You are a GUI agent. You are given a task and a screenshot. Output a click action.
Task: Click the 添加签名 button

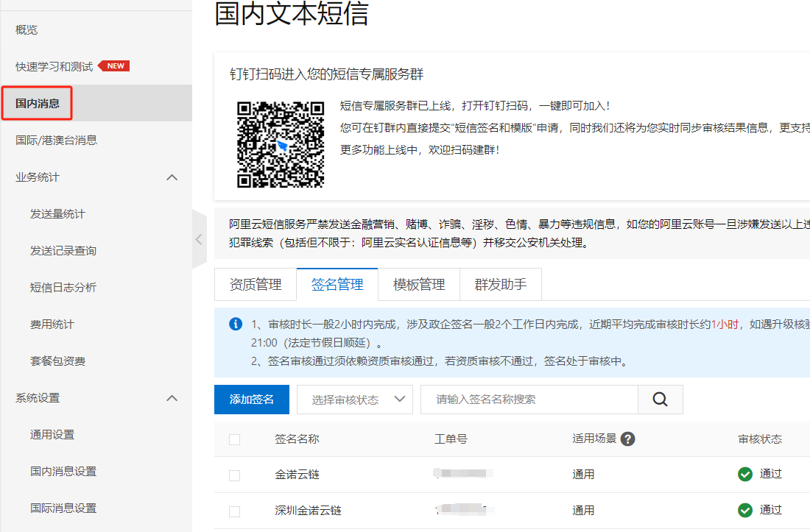[251, 400]
